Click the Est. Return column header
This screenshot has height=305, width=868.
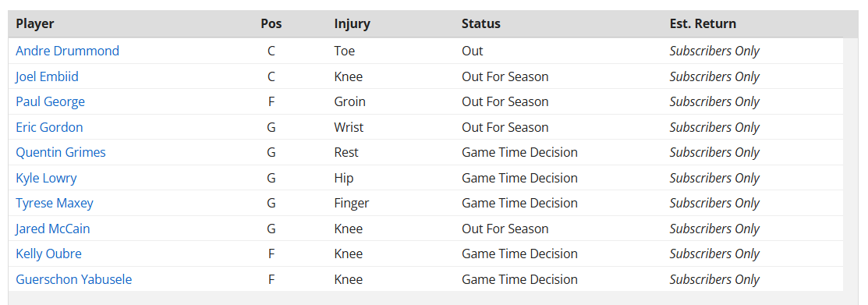coord(703,24)
